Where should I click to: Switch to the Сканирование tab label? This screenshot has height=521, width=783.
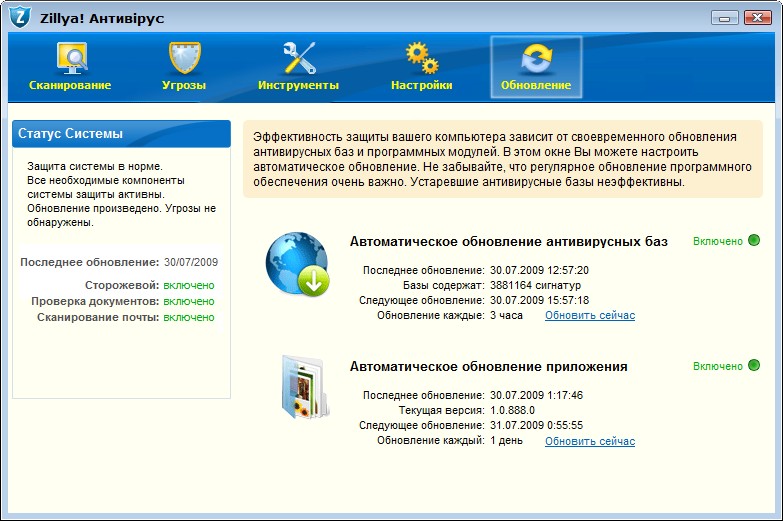pos(70,85)
